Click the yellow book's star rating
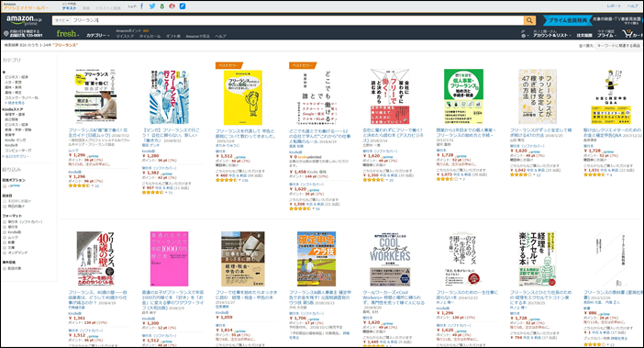644x348 pixels. point(227,180)
